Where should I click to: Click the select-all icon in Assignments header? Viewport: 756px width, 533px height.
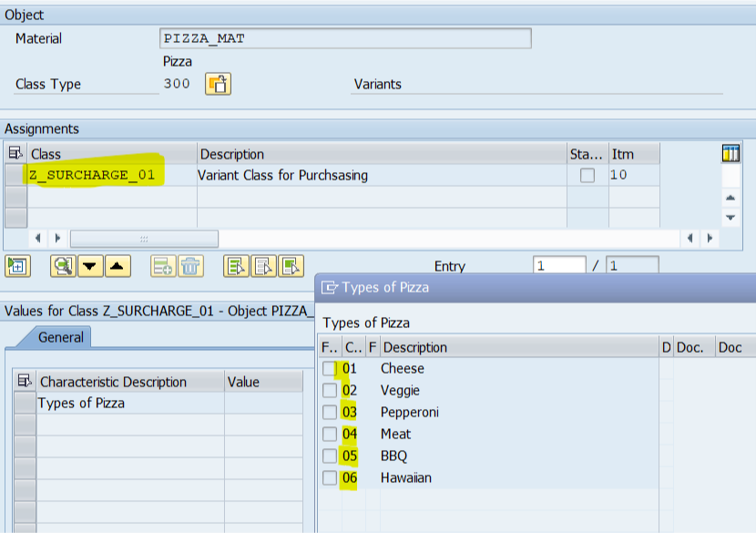(x=15, y=154)
